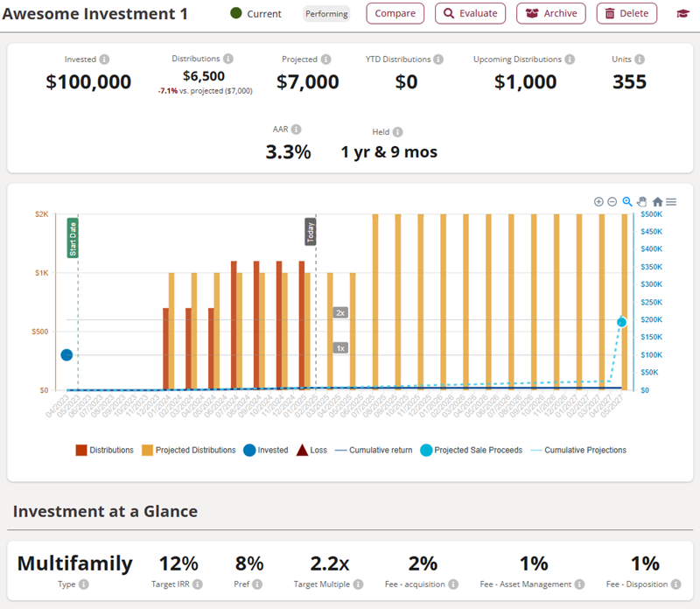Select the magnifier selection zoom tool
The width and height of the screenshot is (700, 609).
(x=627, y=201)
